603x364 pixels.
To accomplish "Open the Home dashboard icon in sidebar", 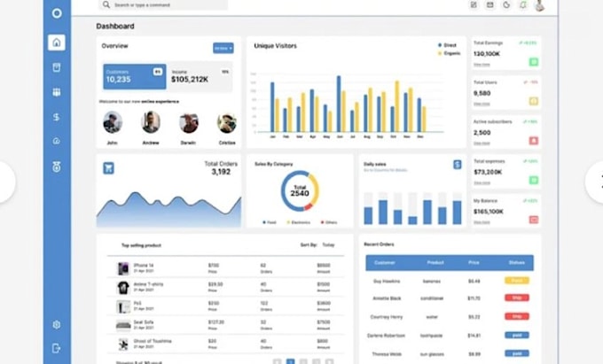I will point(57,43).
